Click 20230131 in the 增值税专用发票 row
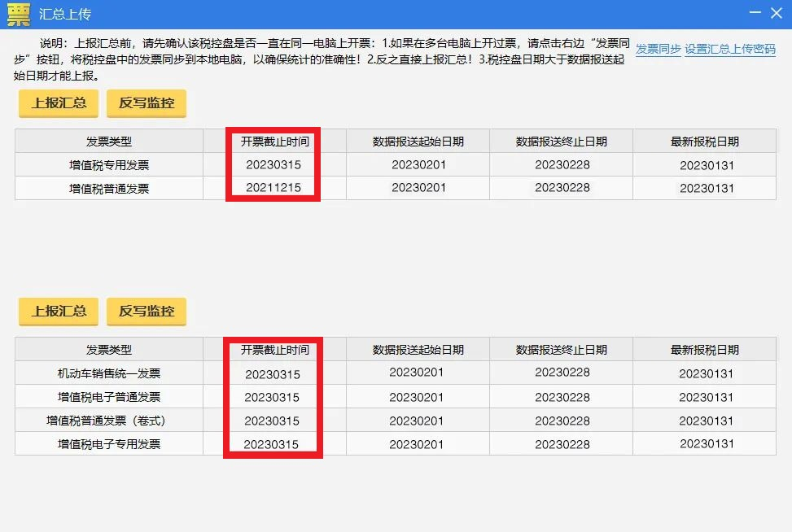This screenshot has height=532, width=792. [x=707, y=165]
